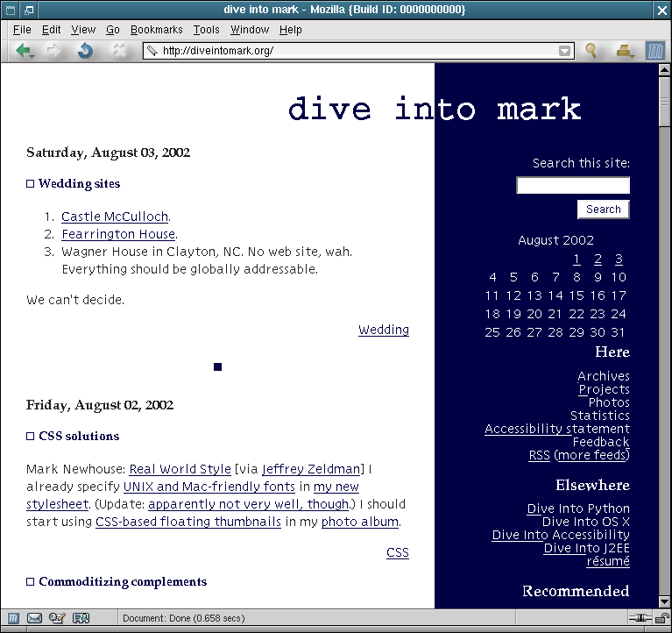Select calendar day 3 link
The width and height of the screenshot is (672, 633).
click(x=619, y=259)
